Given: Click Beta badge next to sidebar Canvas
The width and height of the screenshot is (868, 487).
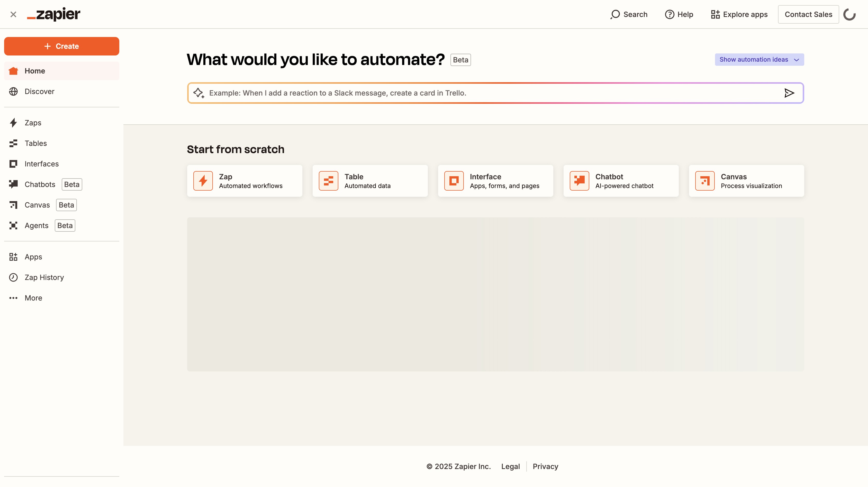Looking at the screenshot, I should tap(66, 205).
